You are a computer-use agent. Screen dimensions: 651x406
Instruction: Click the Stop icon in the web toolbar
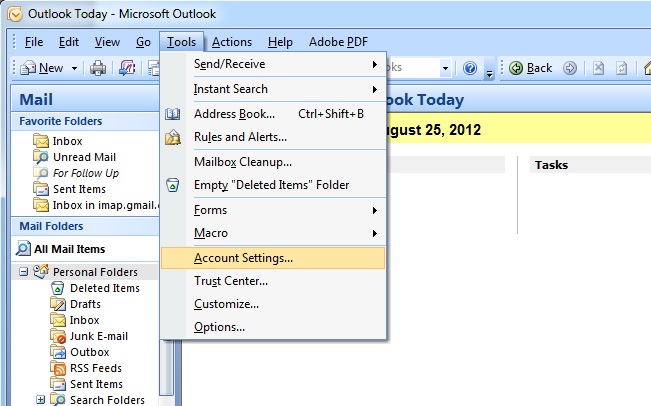(598, 68)
